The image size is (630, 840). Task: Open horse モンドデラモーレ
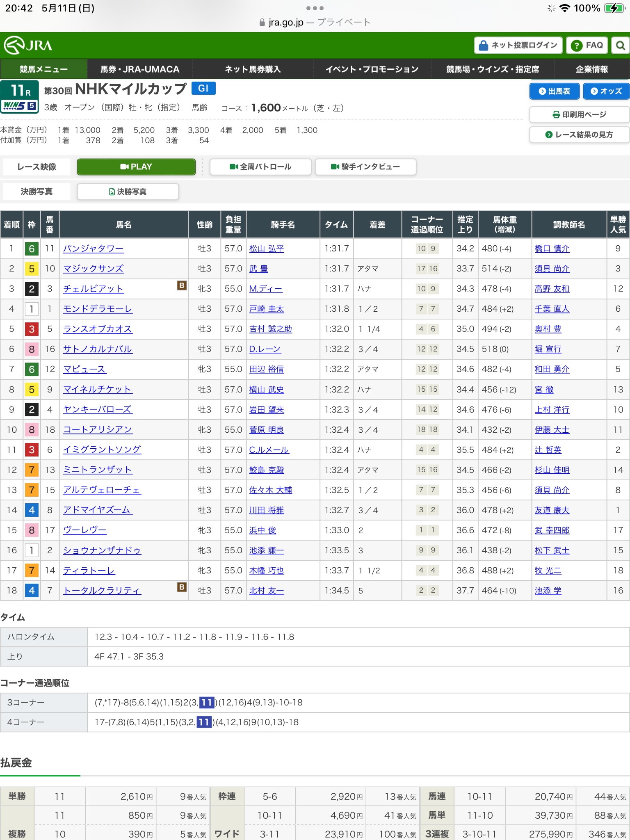(98, 309)
